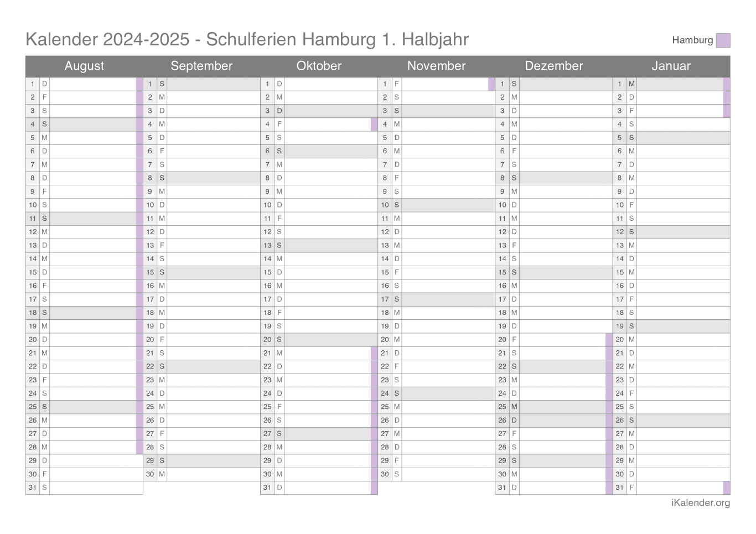Click day number 13 in Oktober
Image resolution: width=756 pixels, height=534 pixels.
(267, 245)
